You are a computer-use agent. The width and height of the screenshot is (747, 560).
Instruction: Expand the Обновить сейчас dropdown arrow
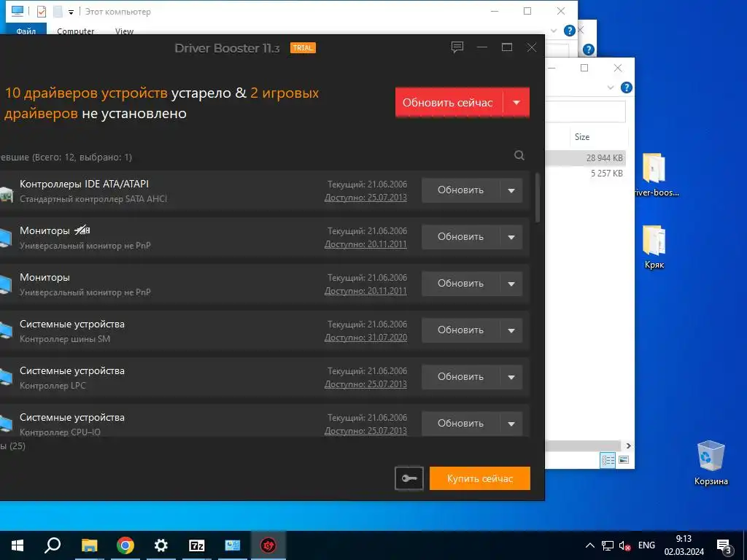pyautogui.click(x=516, y=102)
